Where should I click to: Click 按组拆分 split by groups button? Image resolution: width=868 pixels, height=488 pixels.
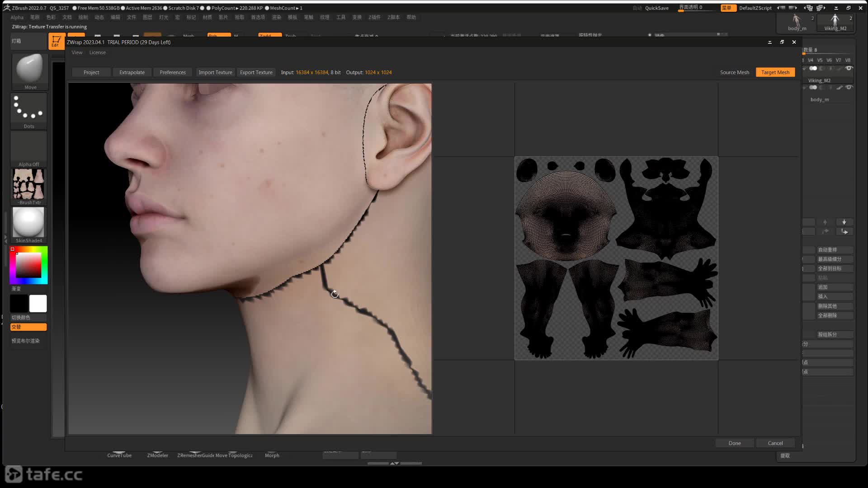pyautogui.click(x=835, y=334)
